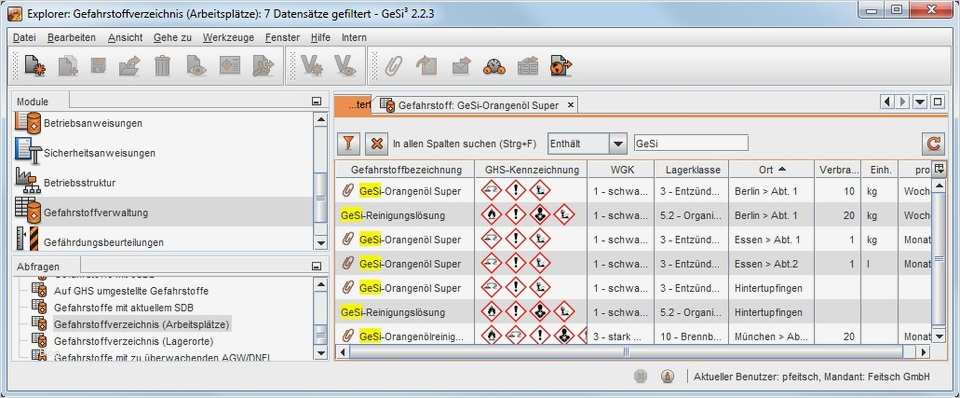Image resolution: width=960 pixels, height=398 pixels.
Task: Close the GeSi-Orangenöl Super tab
Action: point(570,105)
